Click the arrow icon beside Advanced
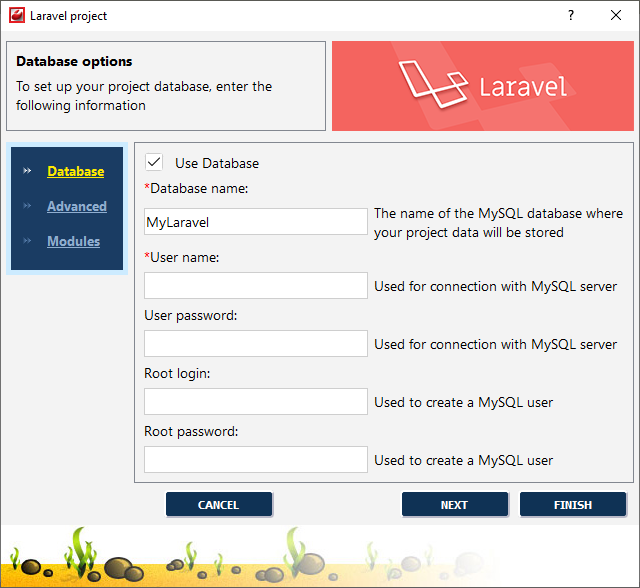 [x=27, y=206]
